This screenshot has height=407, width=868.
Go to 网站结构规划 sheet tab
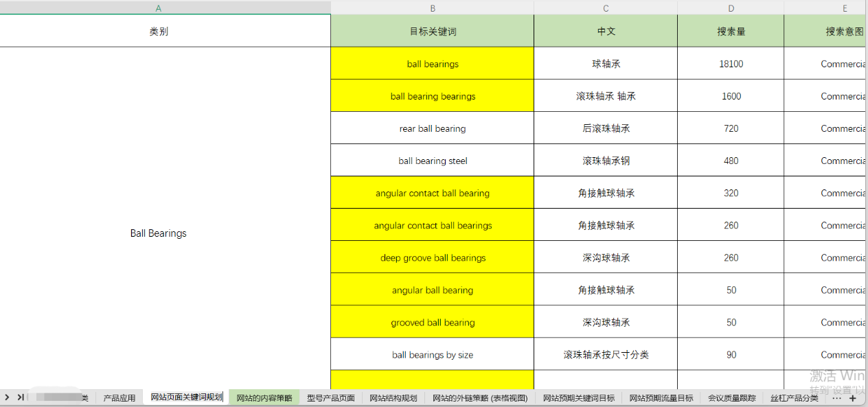[393, 398]
